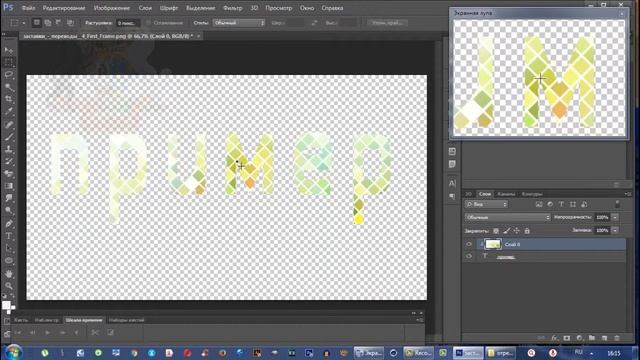640x360 pixels.
Task: Toggle lock position
Action: pos(517,231)
